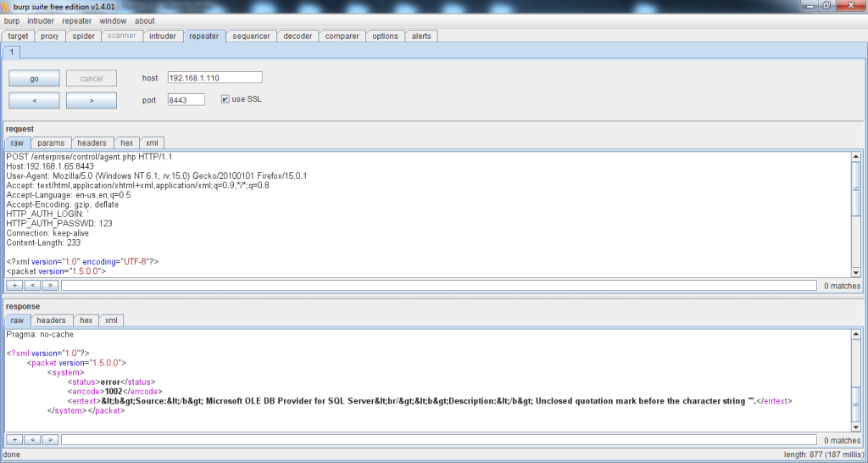The width and height of the screenshot is (868, 463).
Task: Select the request xml tab
Action: click(x=152, y=143)
